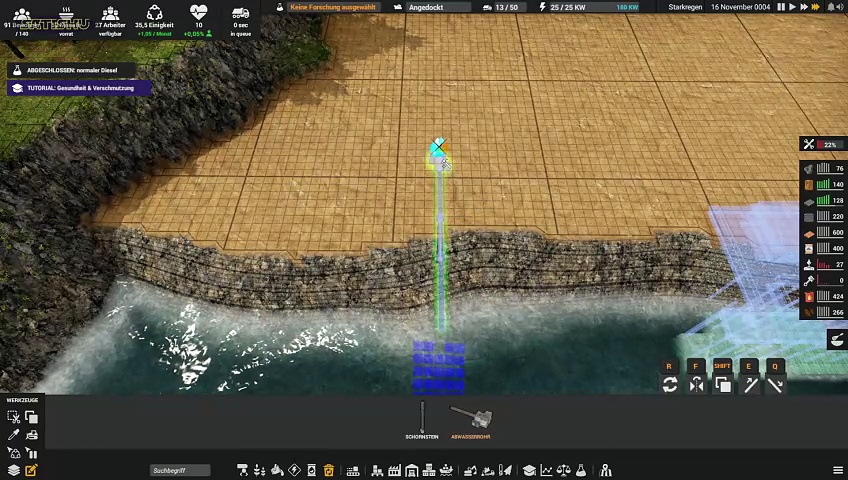Open the hamburger menu at bottom right
This screenshot has height=480, width=848.
click(x=838, y=470)
